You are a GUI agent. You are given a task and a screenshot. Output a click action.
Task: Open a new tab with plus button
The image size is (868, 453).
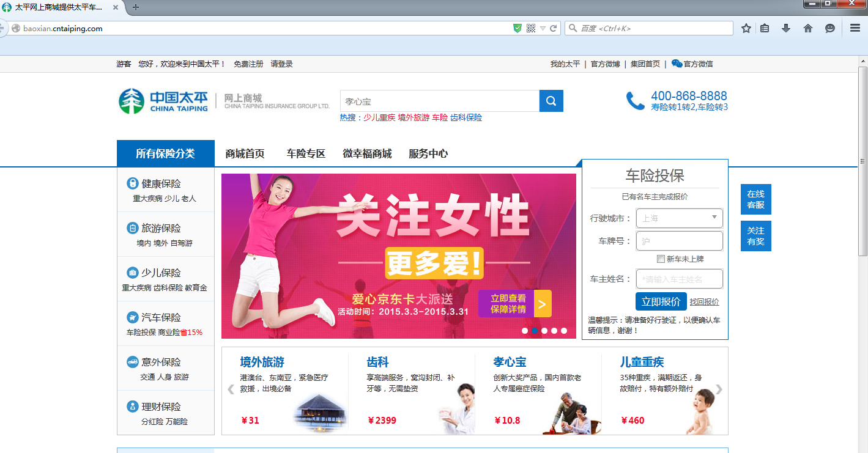click(136, 7)
